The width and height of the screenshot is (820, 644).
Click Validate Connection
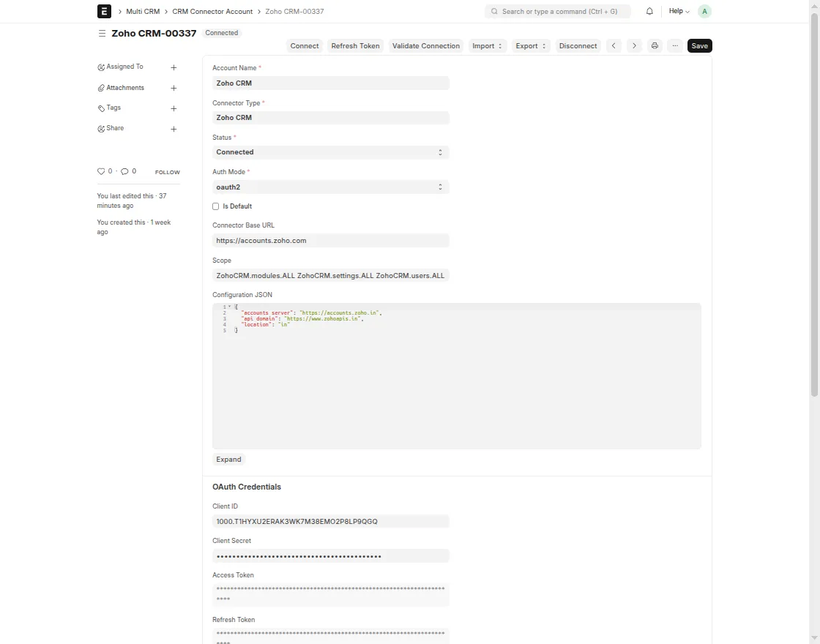(425, 45)
